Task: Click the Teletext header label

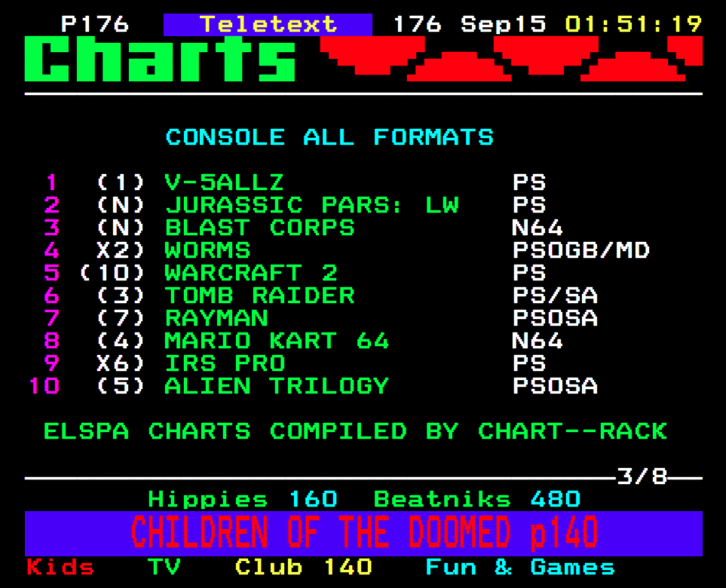Action: point(268,24)
